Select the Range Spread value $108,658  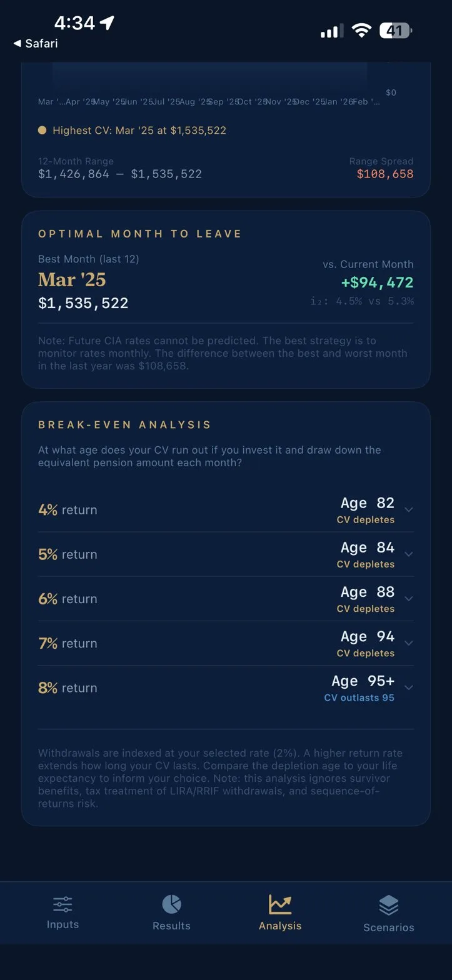[385, 174]
